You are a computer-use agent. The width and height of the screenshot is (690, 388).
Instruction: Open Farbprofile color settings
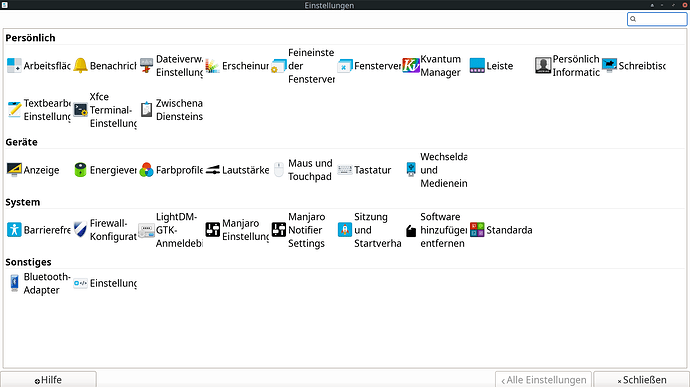[171, 170]
